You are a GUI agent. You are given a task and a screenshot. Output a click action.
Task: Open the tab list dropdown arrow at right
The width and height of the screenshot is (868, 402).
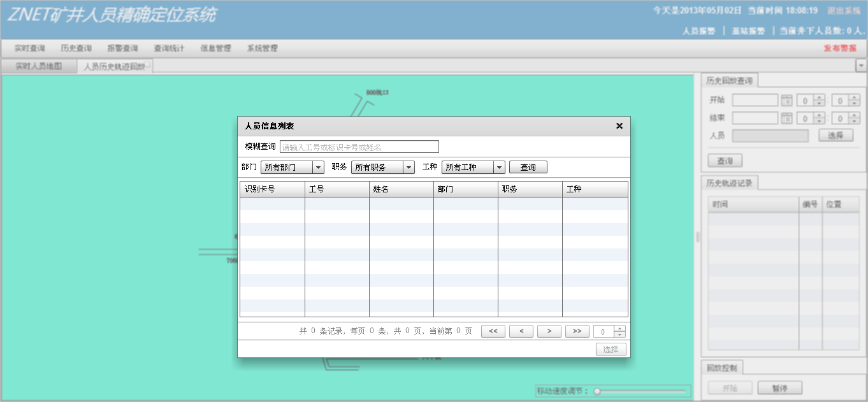861,66
